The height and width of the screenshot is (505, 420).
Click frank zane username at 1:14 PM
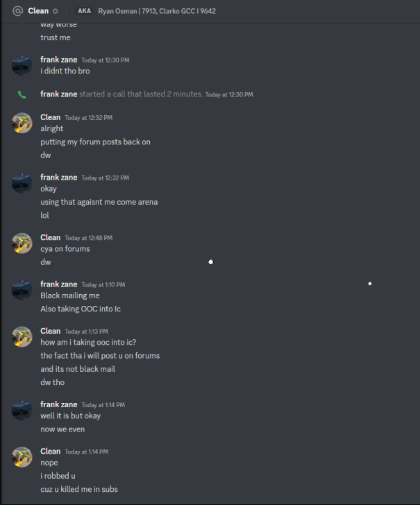coord(59,404)
